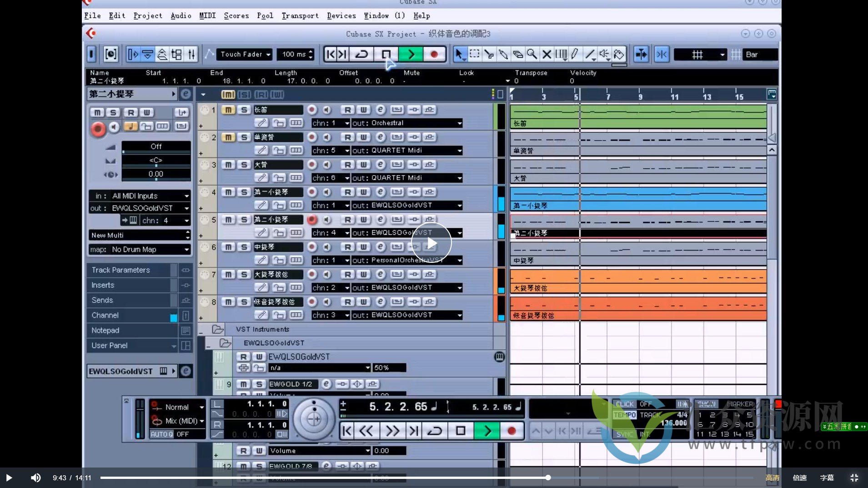Select the Eraser tool in toolbar
Image resolution: width=868 pixels, height=488 pixels.
coord(518,55)
